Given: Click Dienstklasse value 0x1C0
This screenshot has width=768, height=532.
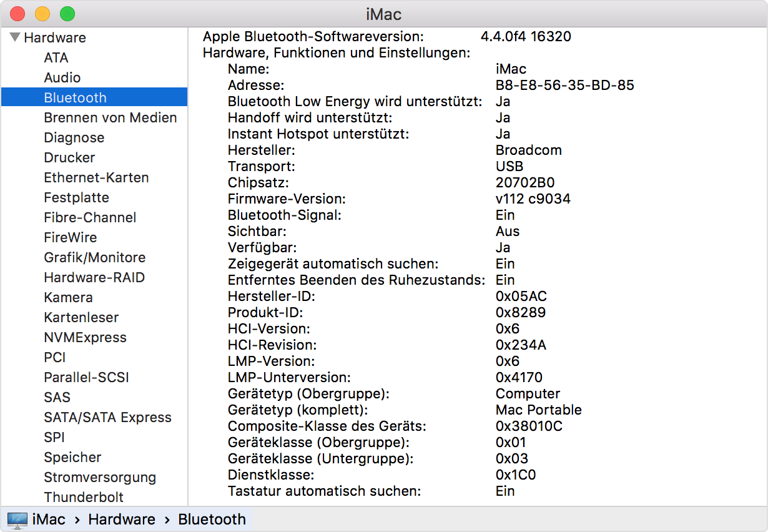Looking at the screenshot, I should [x=516, y=475].
